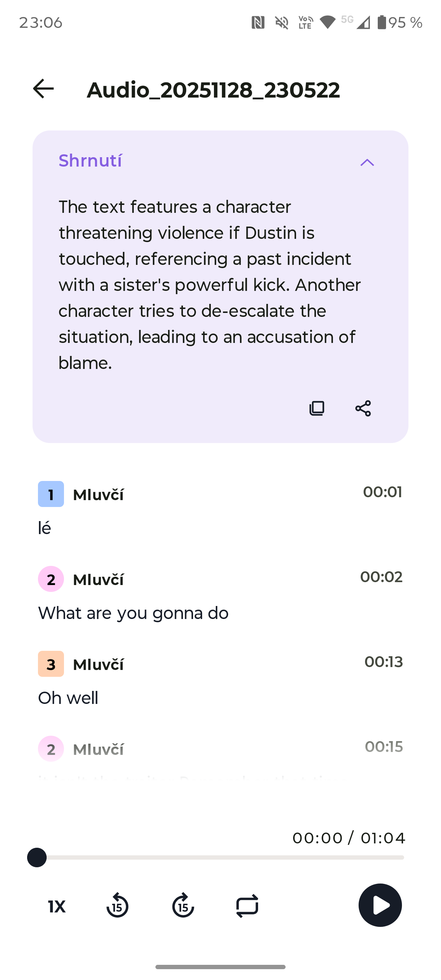Change 1X playback speed
The height and width of the screenshot is (980, 441).
[x=57, y=906]
